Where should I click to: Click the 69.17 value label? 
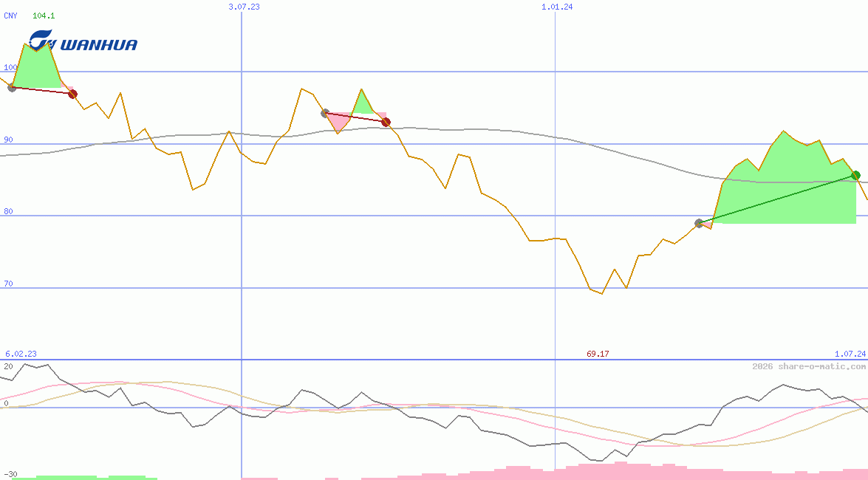click(597, 354)
